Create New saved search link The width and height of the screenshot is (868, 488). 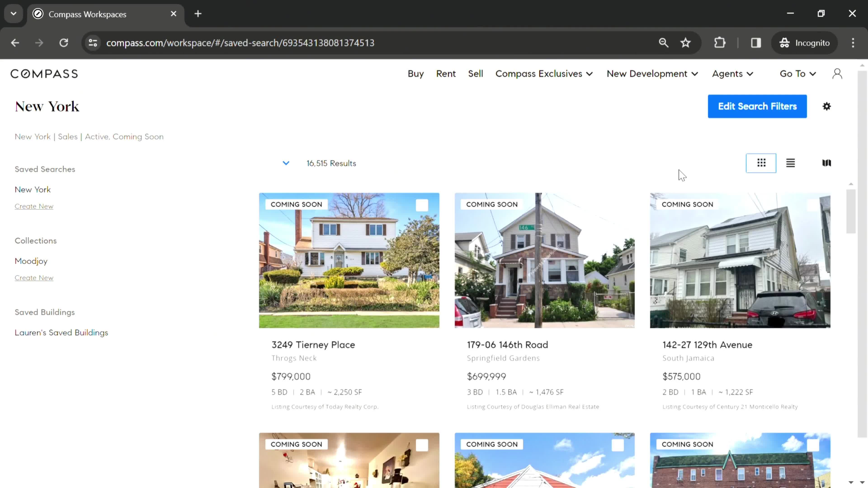tap(34, 206)
